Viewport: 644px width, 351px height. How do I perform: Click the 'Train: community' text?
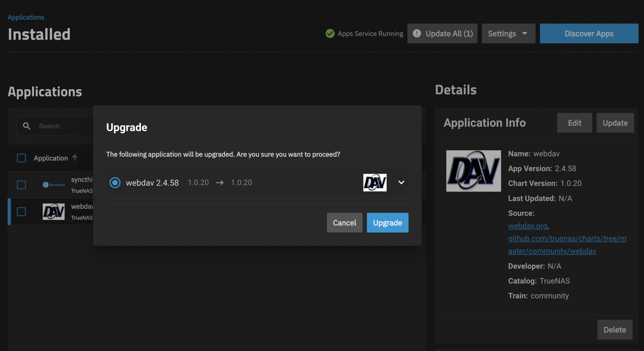pyautogui.click(x=538, y=296)
